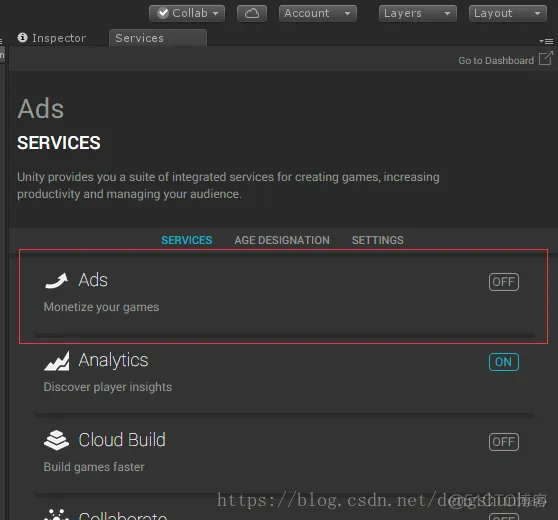This screenshot has height=520, width=558.
Task: Toggle the Analytics ON switch
Action: pyautogui.click(x=504, y=362)
